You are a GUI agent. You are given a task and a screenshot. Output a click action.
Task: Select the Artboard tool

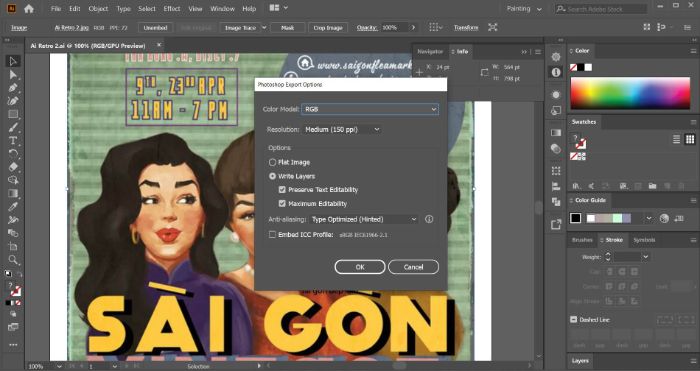pyautogui.click(x=13, y=246)
